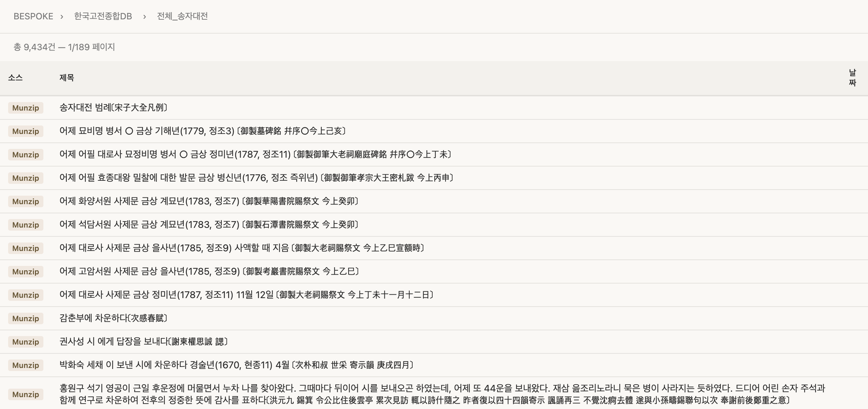Open the 어제 어필 효종대왕 밀찰 발문 entry
868x409 pixels.
pos(256,178)
